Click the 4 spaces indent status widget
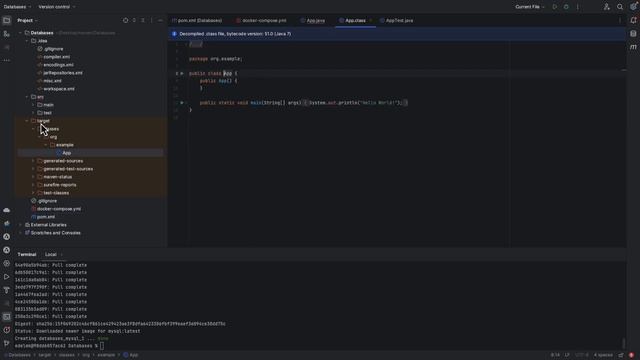The height and width of the screenshot is (360, 640). [603, 355]
